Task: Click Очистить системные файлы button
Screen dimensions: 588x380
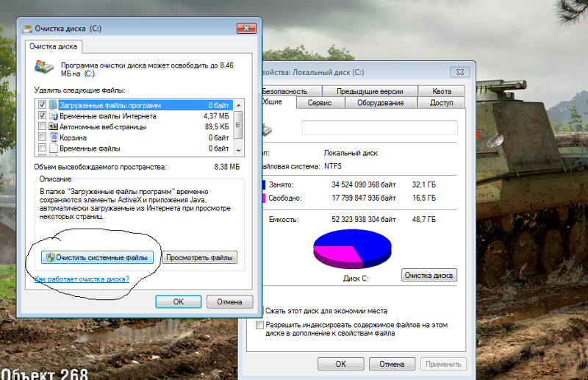Action: coord(97,257)
